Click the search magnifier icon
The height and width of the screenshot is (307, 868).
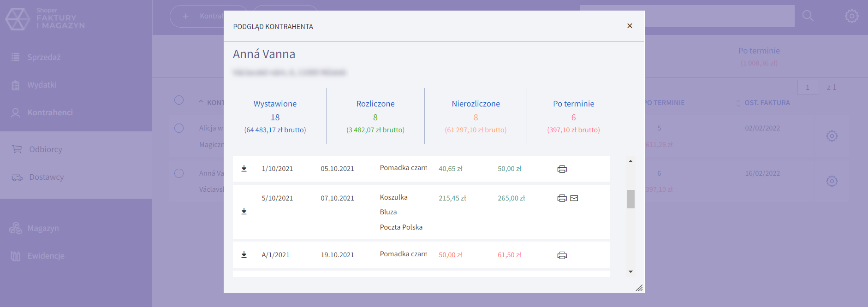(808, 16)
